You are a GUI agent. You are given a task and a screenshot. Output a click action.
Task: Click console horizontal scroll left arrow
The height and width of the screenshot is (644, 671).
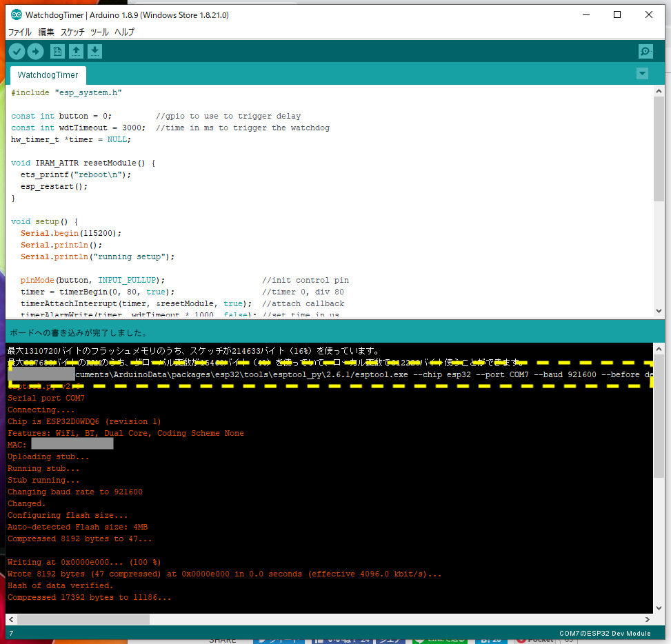click(x=11, y=620)
